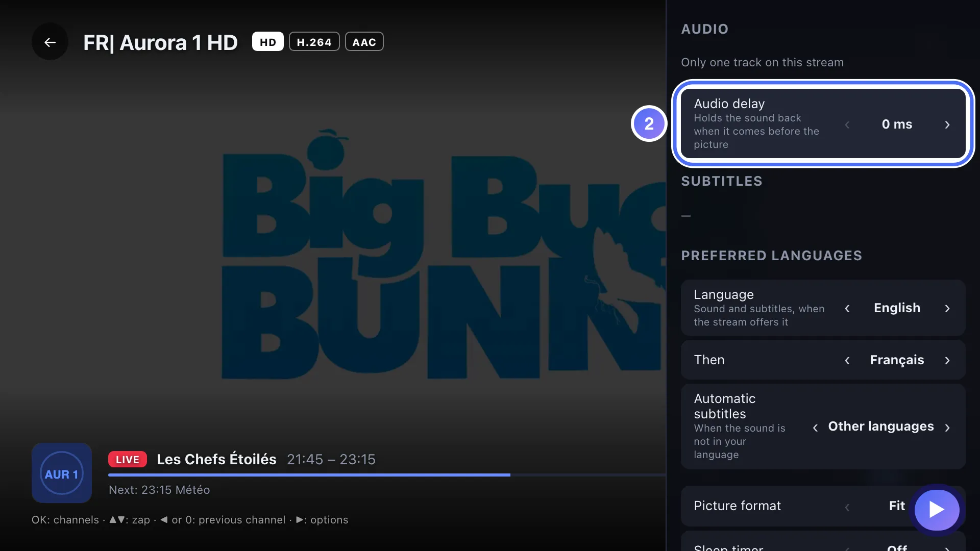Click the 21:45 – 23:15 time range
The image size is (980, 551).
331,459
